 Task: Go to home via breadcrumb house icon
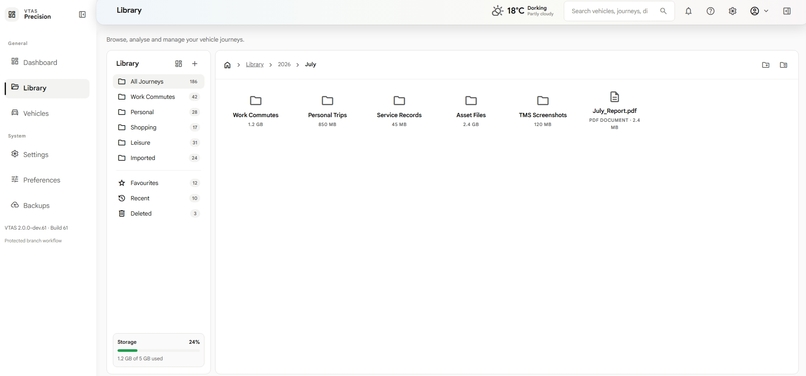pos(227,65)
